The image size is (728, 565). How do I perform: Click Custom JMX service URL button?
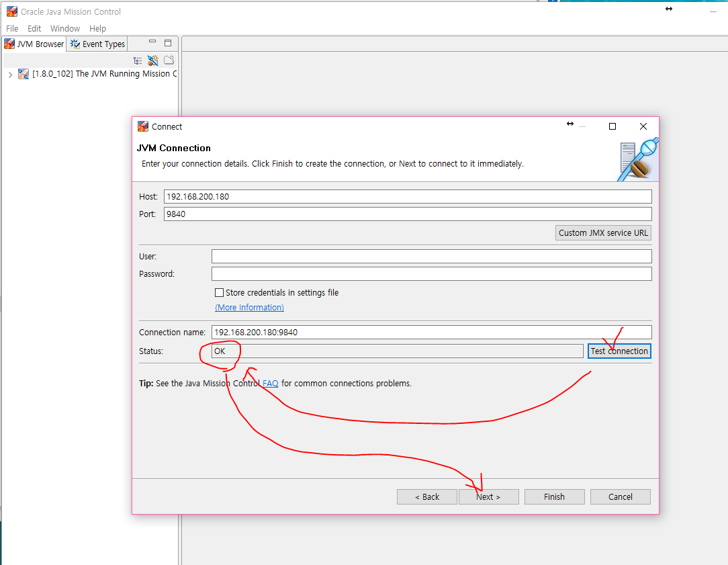[x=603, y=233]
